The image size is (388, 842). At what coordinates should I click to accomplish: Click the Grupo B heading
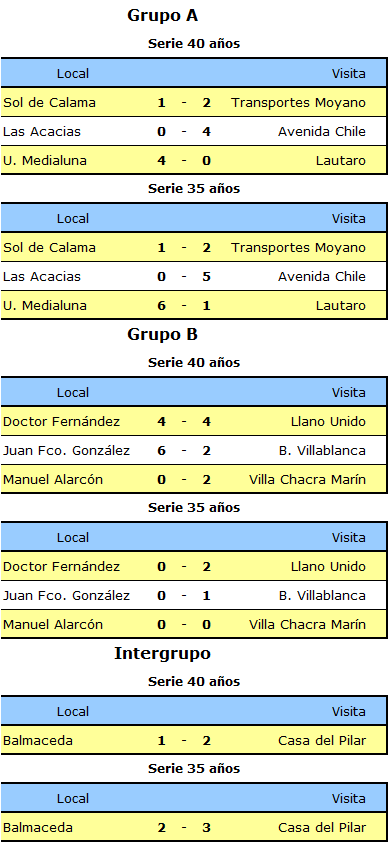point(163,335)
